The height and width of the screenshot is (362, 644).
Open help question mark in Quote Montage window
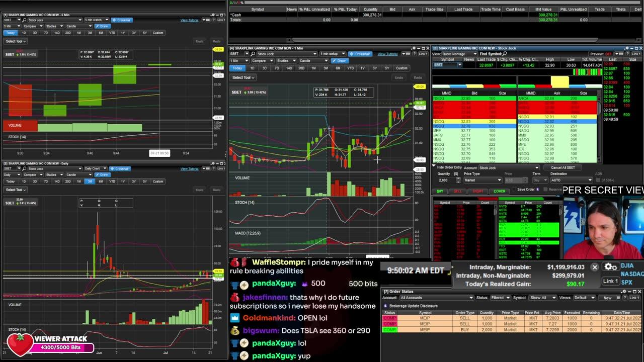(x=627, y=54)
